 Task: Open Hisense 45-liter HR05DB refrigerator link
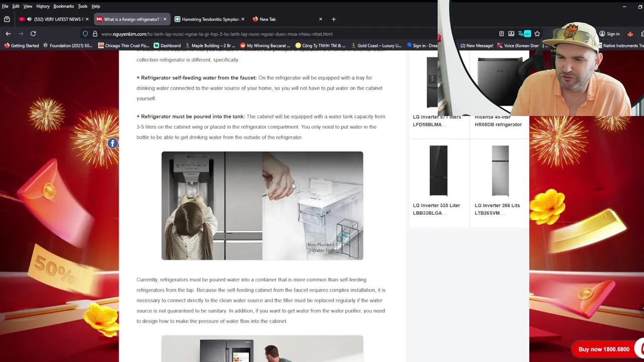pos(498,121)
